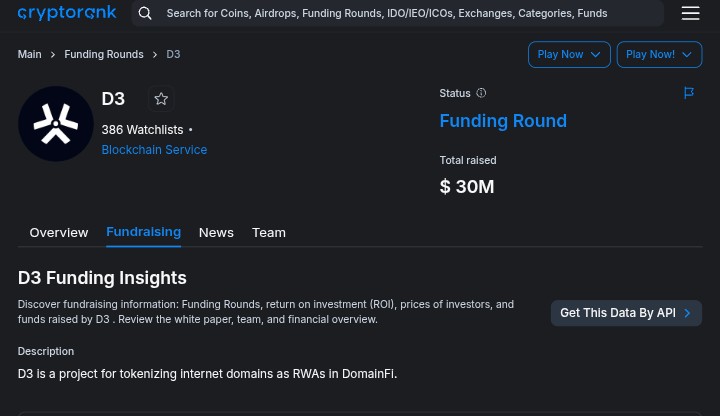Click the D3 Funding Insights heading
This screenshot has height=416, width=720.
pos(102,278)
